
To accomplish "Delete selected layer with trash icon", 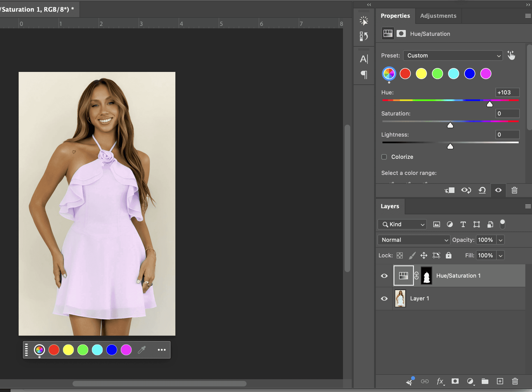I will (x=515, y=381).
